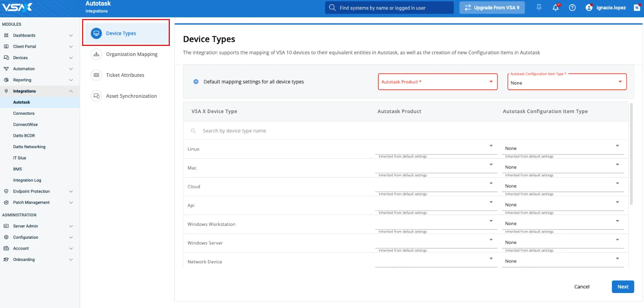644x308 pixels.
Task: Click the Organization Mapping step icon
Action: tap(96, 54)
